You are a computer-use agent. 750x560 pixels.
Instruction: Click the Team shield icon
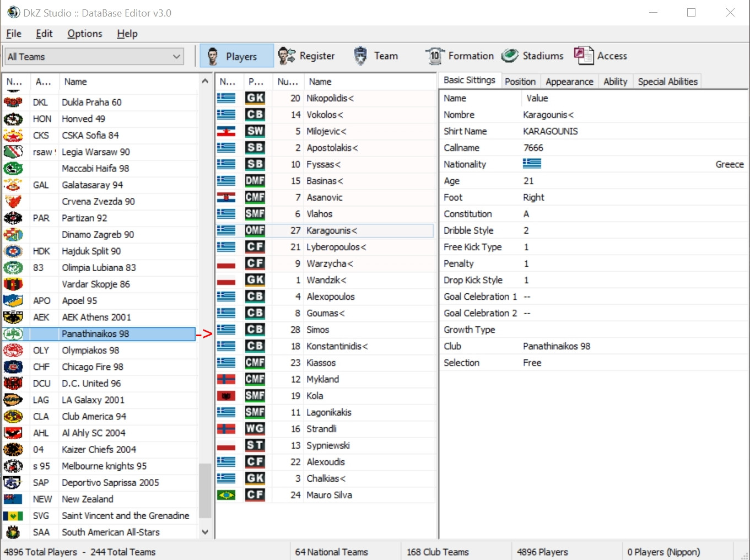(360, 56)
